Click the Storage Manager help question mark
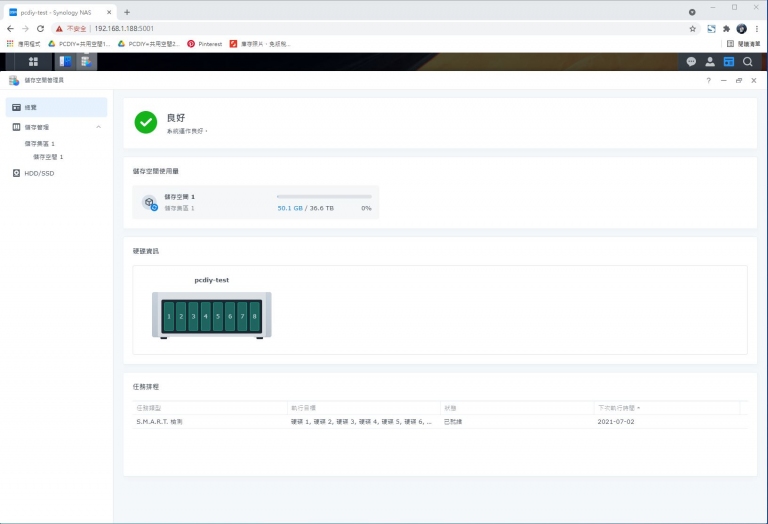This screenshot has height=524, width=768. [x=709, y=80]
